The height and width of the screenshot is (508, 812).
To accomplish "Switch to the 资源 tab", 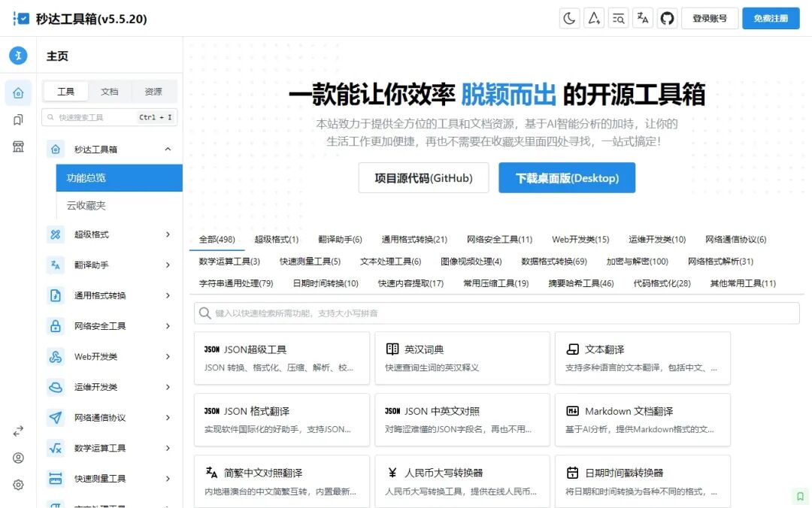I will point(153,92).
